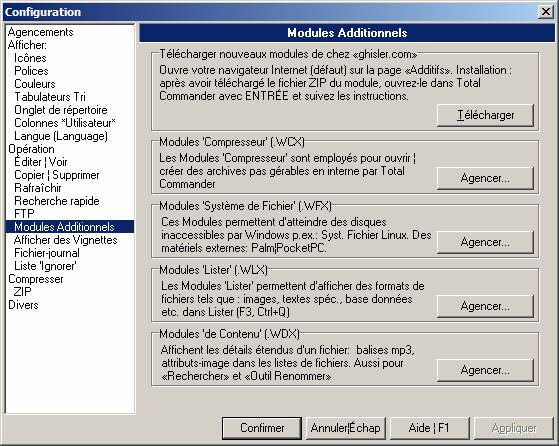The image size is (559, 446).
Task: Open Agencer for de Contenu WDX modules
Action: (x=485, y=370)
